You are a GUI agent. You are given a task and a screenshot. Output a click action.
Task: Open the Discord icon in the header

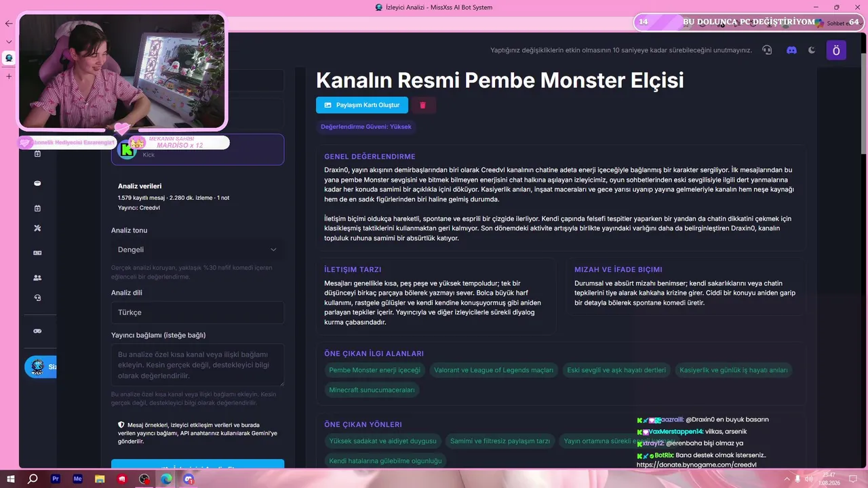point(791,50)
